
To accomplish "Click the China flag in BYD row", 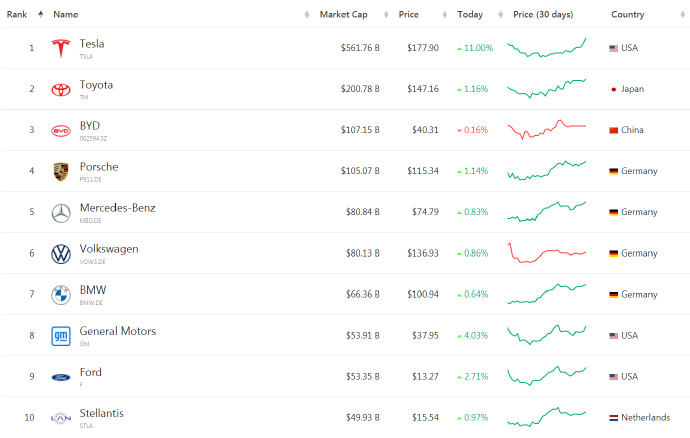I will tap(613, 130).
